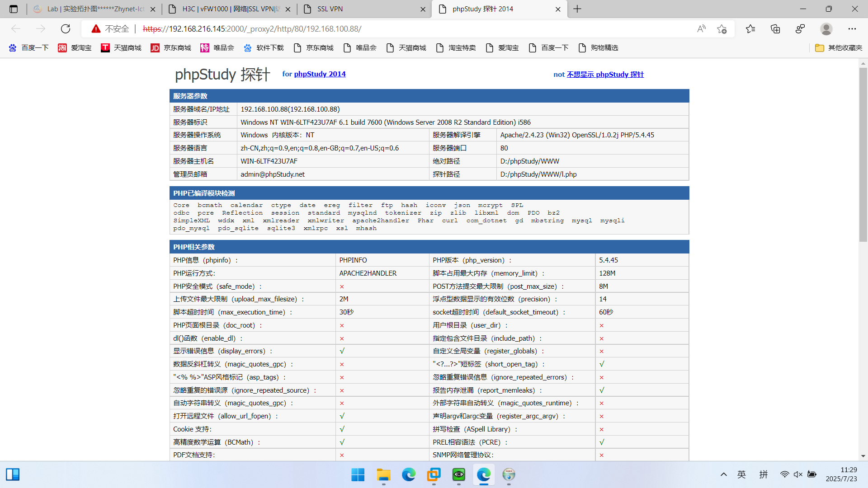
Task: Close the SSL VPN tab
Action: point(423,9)
